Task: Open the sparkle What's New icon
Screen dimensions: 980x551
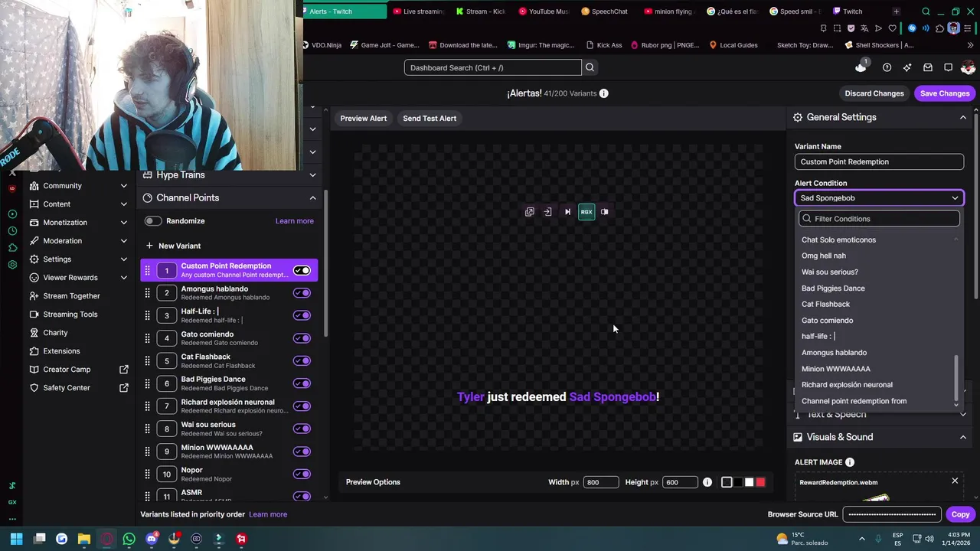Action: tap(907, 67)
